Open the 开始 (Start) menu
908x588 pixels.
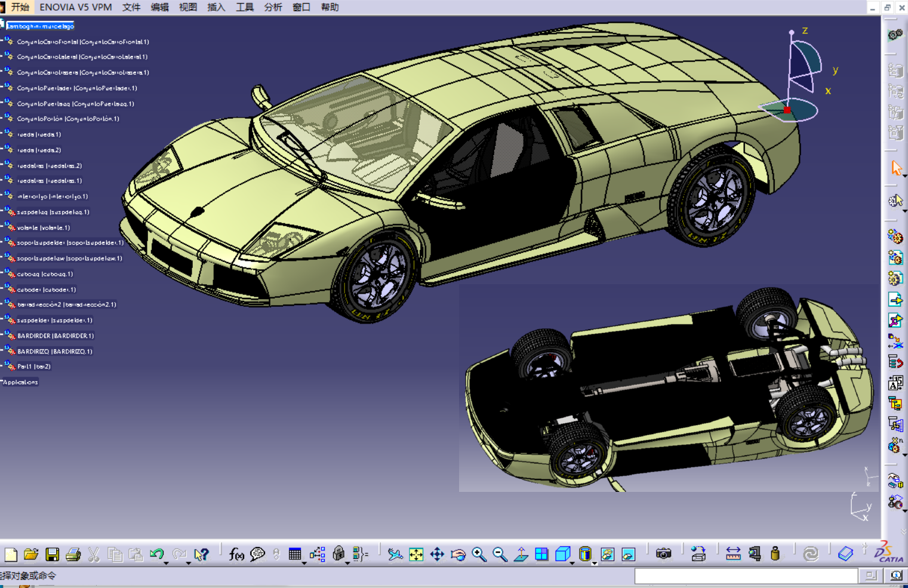tap(20, 7)
